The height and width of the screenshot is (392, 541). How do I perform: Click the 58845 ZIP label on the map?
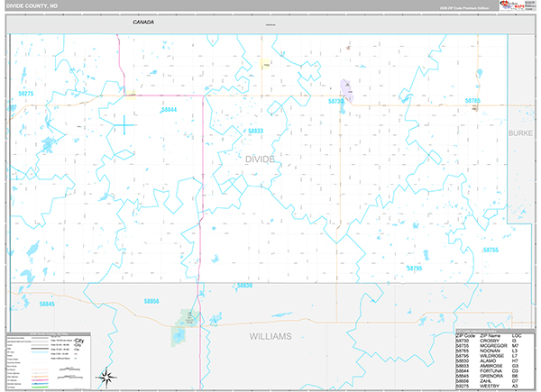click(47, 304)
